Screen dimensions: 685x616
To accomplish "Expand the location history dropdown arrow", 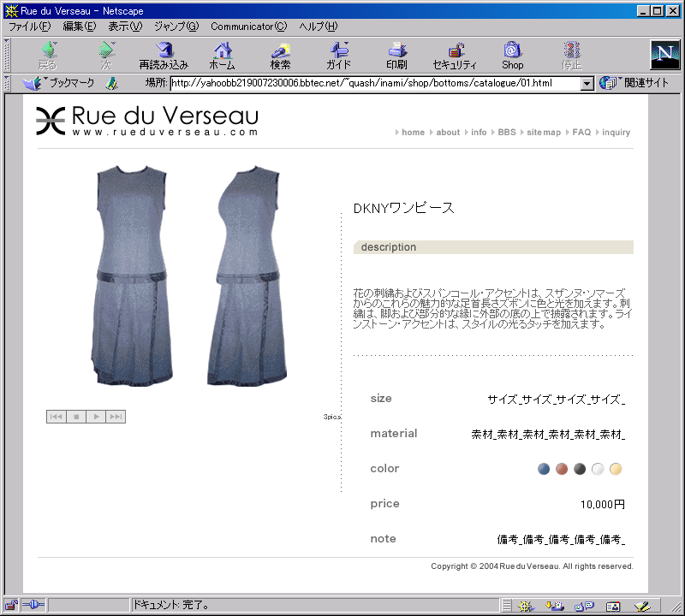I will tap(587, 83).
